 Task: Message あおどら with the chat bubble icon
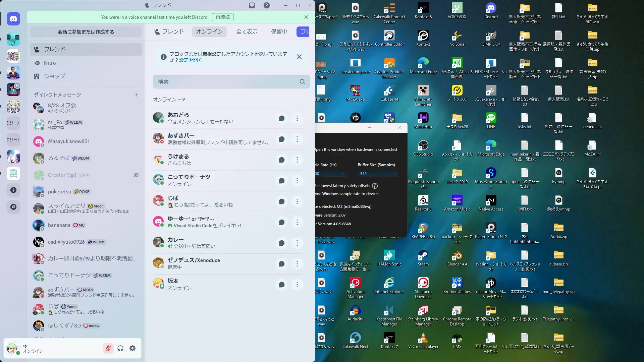click(x=282, y=118)
